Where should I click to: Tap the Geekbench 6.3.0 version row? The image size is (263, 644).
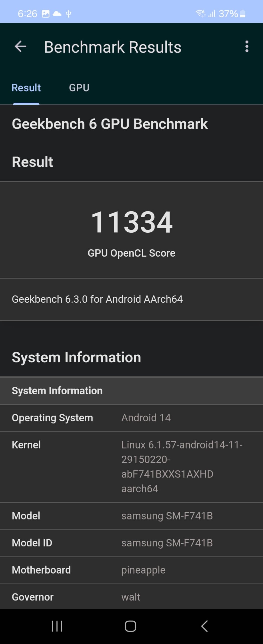131,299
